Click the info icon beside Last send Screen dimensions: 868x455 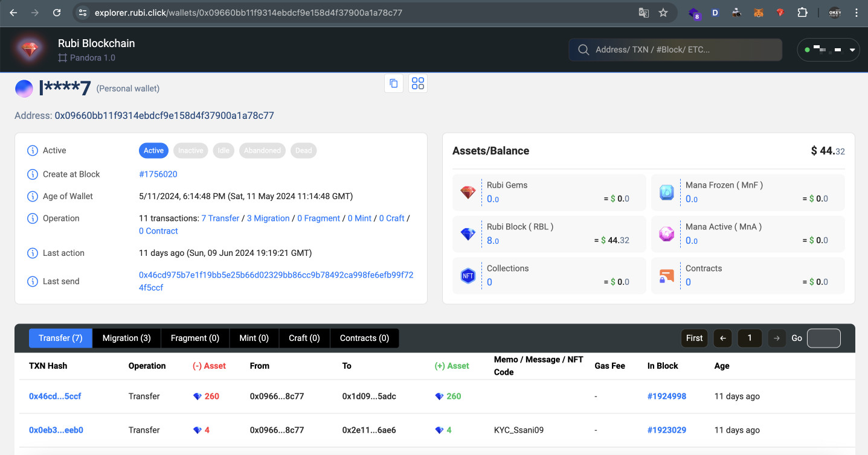pos(33,281)
